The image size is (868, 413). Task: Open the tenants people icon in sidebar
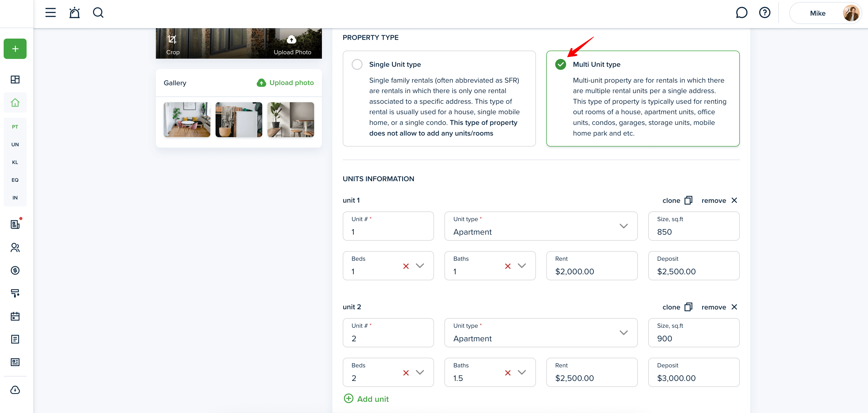click(15, 248)
